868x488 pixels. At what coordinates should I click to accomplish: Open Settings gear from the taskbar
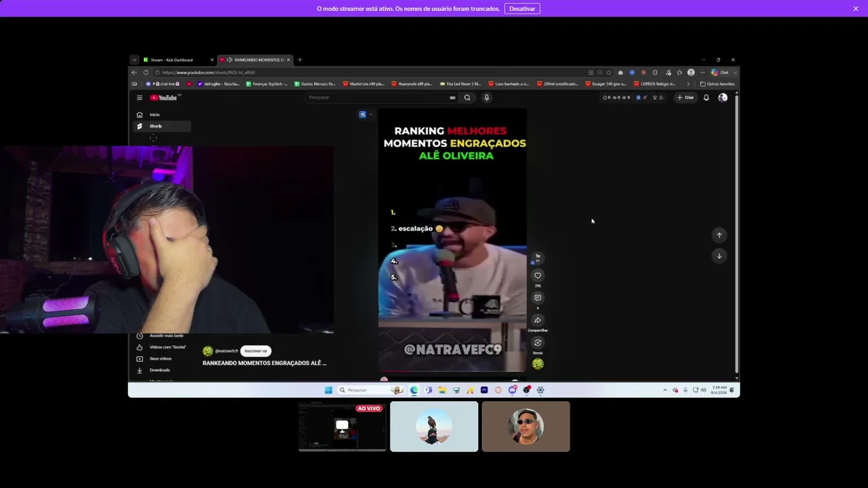click(x=540, y=390)
